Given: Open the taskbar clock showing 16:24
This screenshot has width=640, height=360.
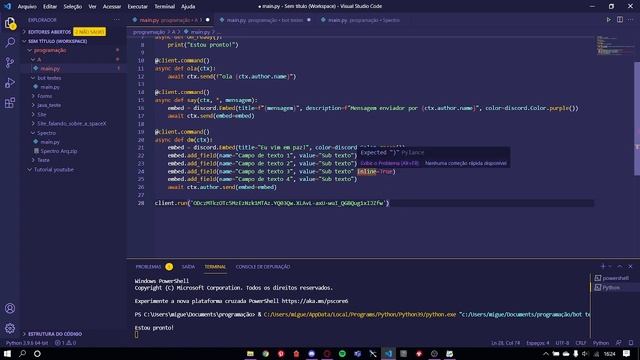Looking at the screenshot, I should click(x=609, y=354).
